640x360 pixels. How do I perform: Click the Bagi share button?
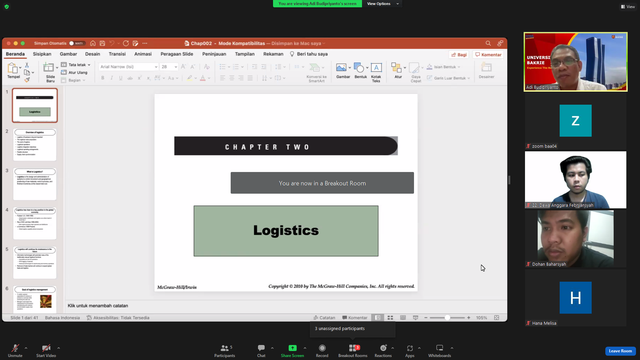459,55
